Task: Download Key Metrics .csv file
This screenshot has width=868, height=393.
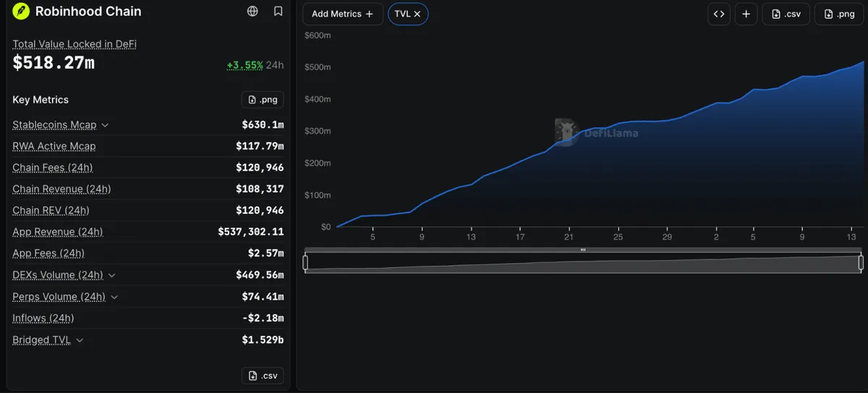Action: [x=263, y=376]
